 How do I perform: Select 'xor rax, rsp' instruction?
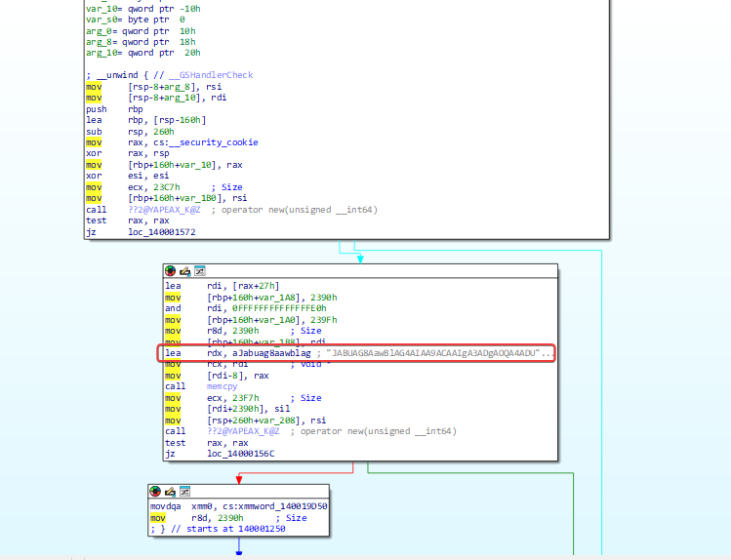(x=128, y=153)
